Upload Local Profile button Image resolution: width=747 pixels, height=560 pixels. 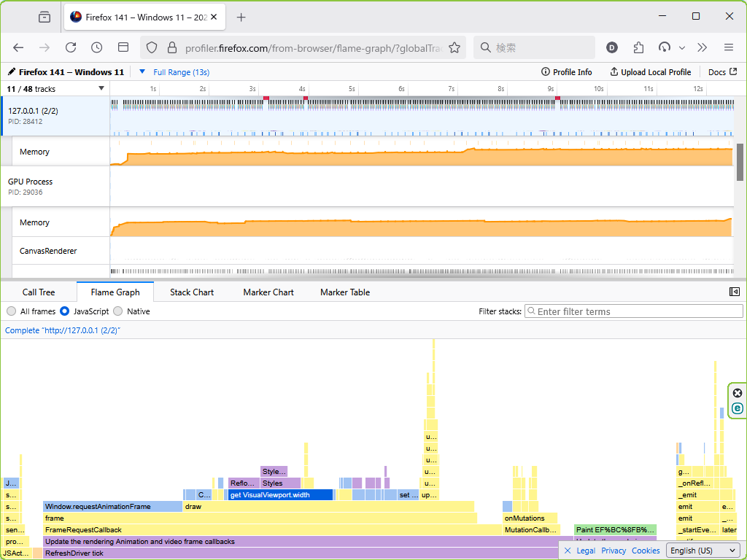[650, 72]
